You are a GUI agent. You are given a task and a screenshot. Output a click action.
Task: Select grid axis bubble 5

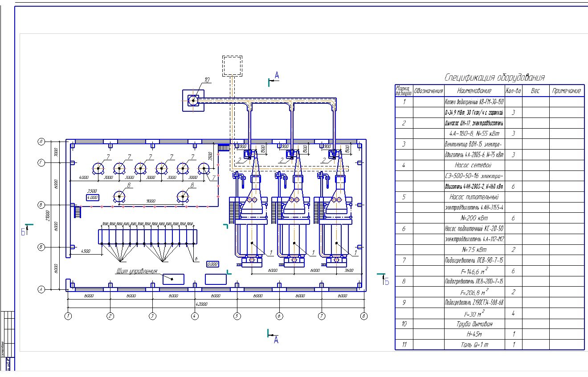tap(237, 316)
